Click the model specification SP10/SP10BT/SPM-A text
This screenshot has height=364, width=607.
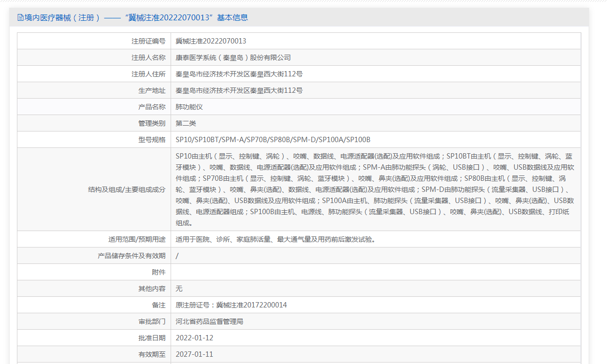(x=273, y=140)
